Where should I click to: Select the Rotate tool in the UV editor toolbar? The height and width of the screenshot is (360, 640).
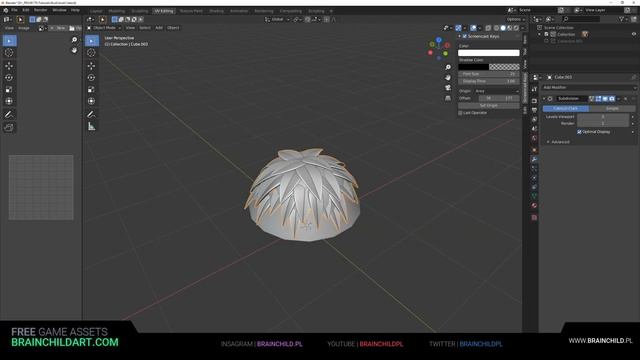[9, 78]
